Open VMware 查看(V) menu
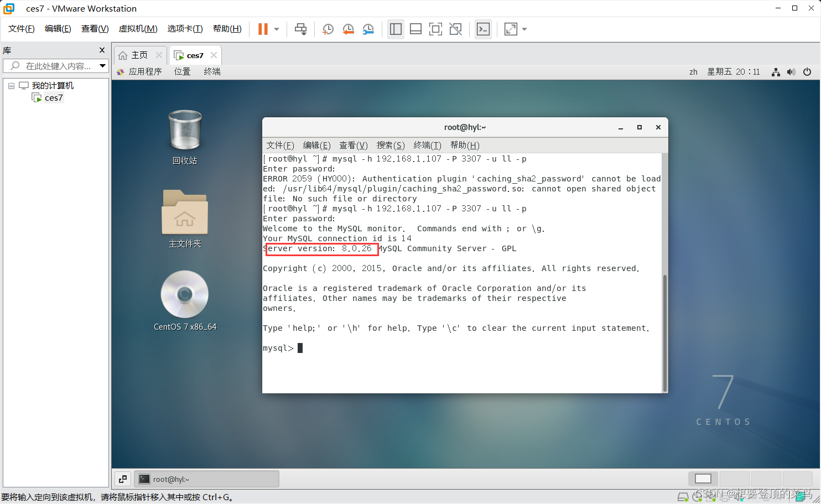Screen dimensions: 821x504 pos(95,29)
